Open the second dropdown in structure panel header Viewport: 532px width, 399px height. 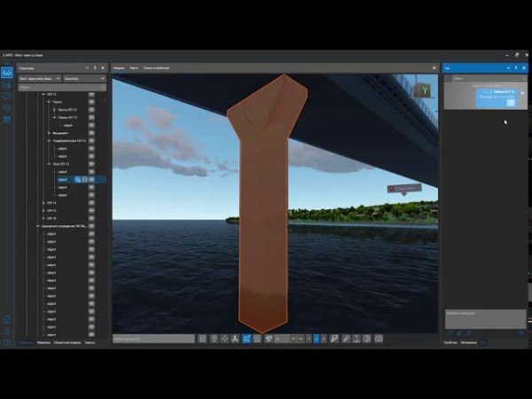tap(85, 79)
